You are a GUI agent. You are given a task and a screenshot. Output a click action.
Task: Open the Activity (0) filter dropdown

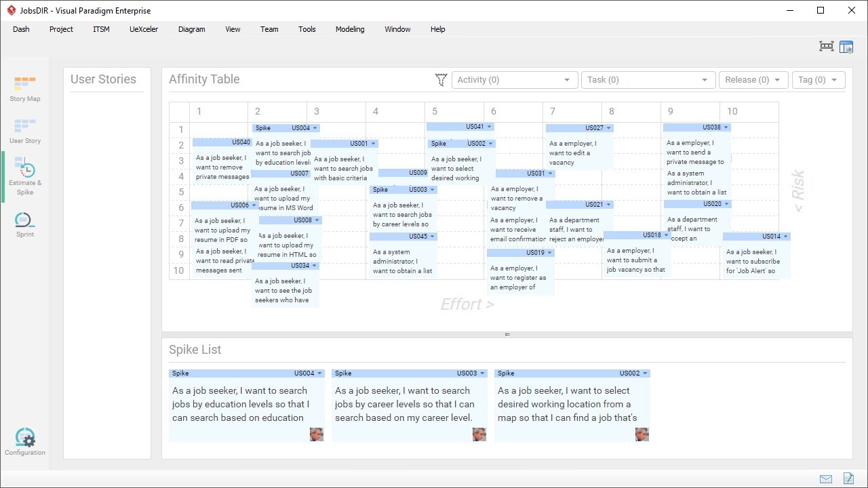coord(515,80)
